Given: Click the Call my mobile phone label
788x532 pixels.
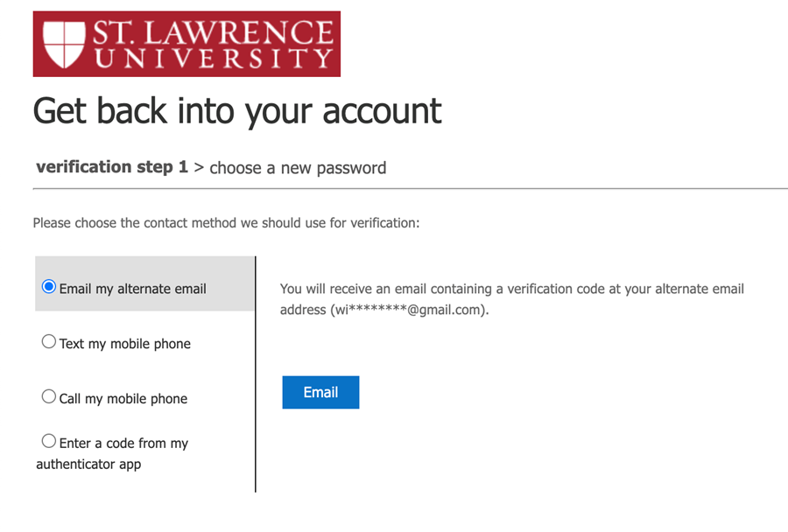Looking at the screenshot, I should coord(123,399).
